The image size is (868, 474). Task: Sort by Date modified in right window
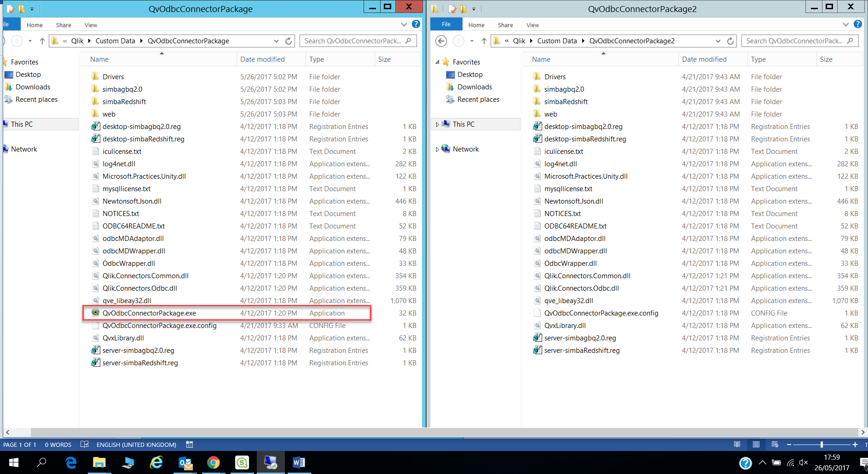pos(712,59)
